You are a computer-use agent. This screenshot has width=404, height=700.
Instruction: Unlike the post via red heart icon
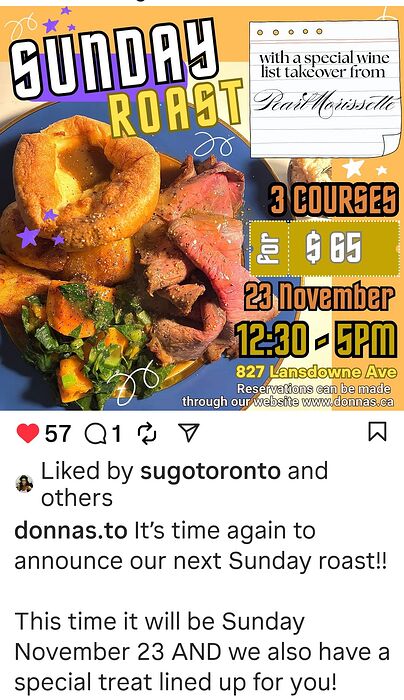click(x=28, y=433)
